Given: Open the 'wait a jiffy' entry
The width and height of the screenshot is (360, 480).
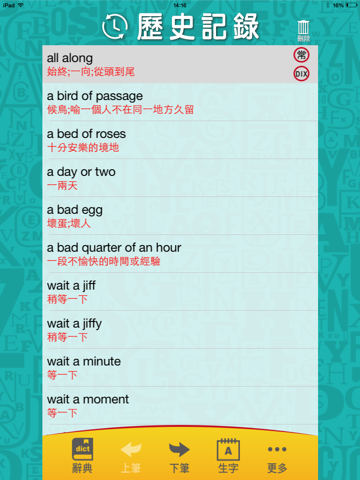Looking at the screenshot, I should 180,330.
